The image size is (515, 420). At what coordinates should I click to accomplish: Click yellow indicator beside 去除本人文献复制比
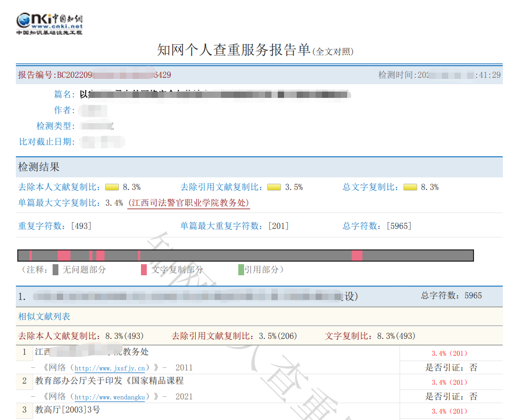[112, 187]
